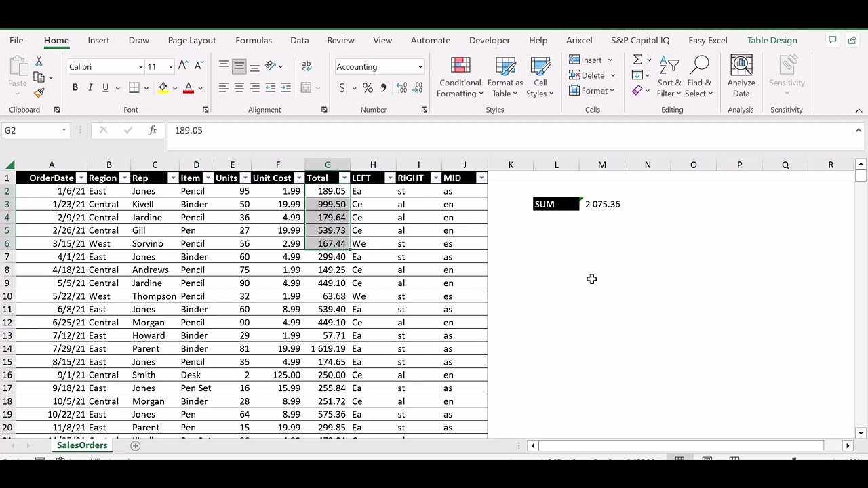868x488 pixels.
Task: Apply middle vertical alignment
Action: [239, 66]
